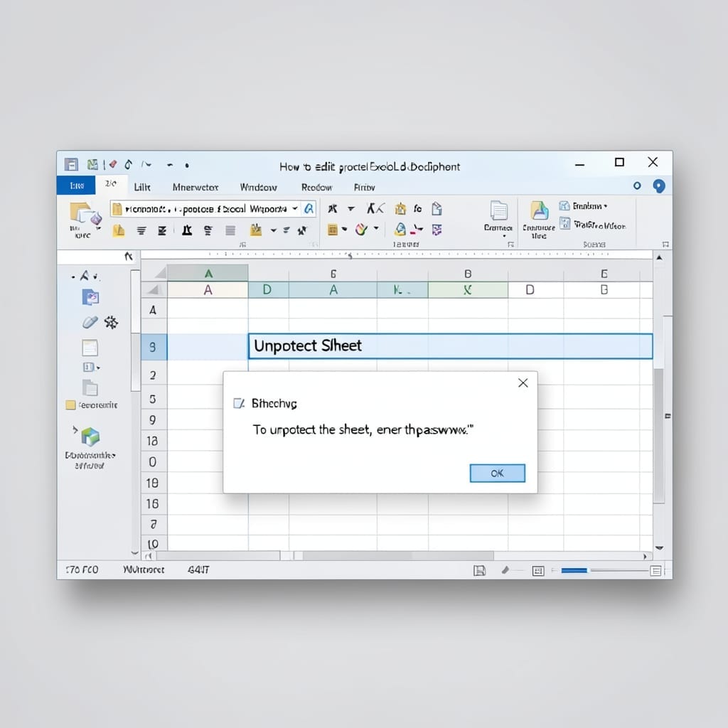Expand the arrow below the document page label
Screen dimensions: 728x728
[505, 236]
